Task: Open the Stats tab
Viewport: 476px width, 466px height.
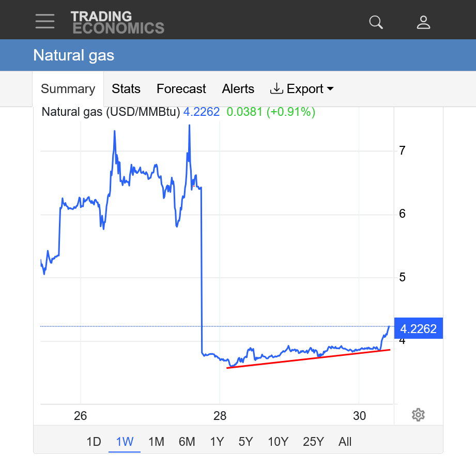Action: pyautogui.click(x=126, y=89)
